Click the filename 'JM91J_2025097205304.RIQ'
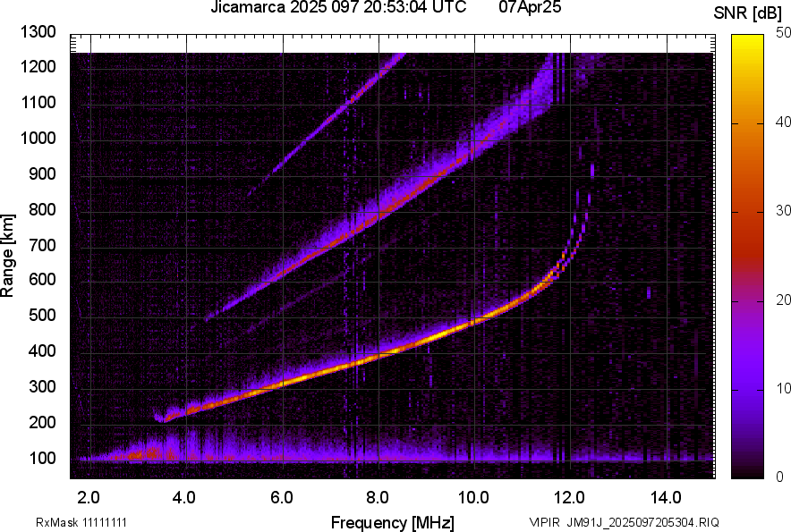 (x=642, y=522)
